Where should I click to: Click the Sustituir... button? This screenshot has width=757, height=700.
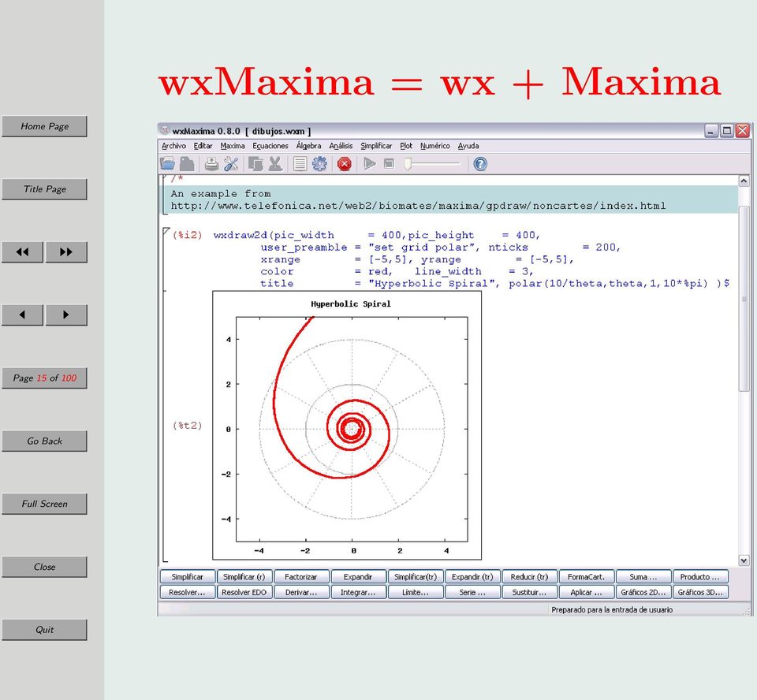coord(529,592)
